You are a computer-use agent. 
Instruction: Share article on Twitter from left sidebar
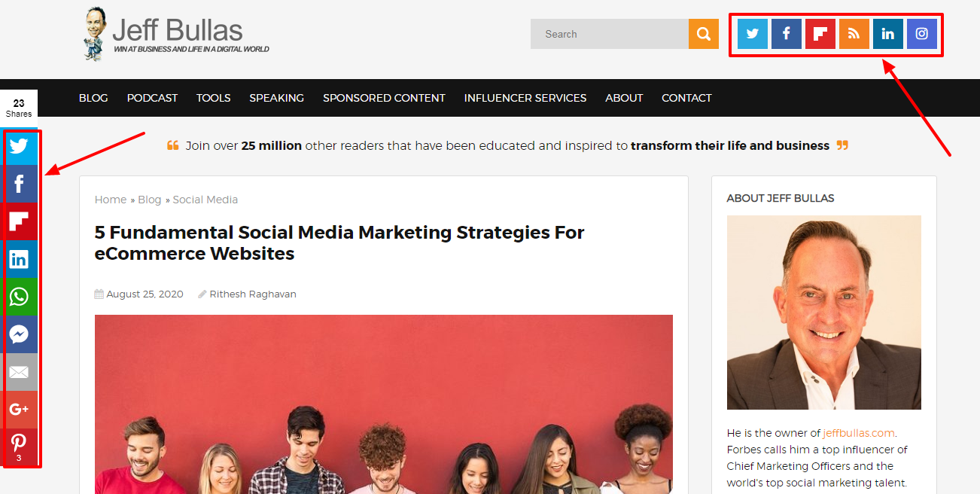point(19,146)
